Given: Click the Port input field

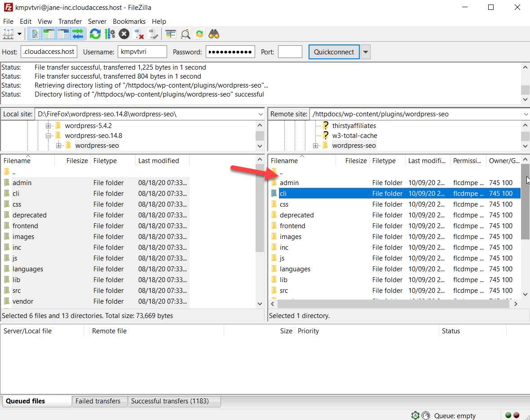Looking at the screenshot, I should pos(290,52).
